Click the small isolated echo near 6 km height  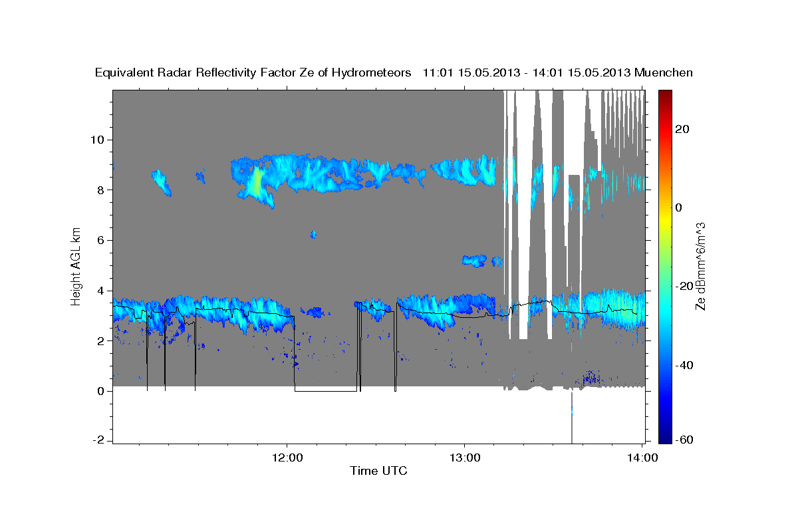(313, 234)
